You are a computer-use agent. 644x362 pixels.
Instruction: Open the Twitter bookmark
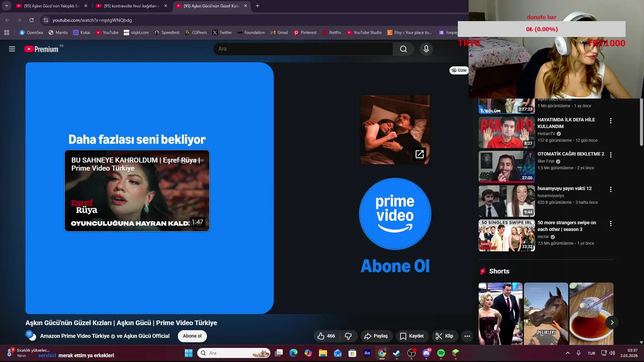click(x=222, y=32)
